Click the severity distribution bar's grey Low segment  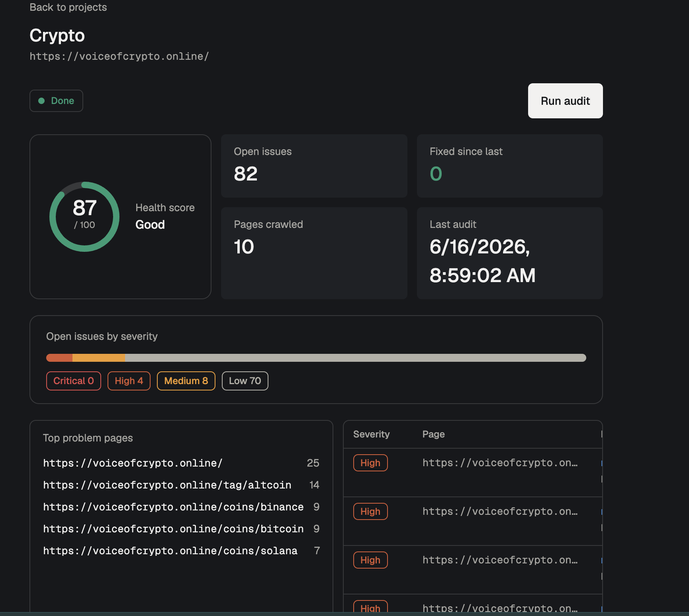(x=355, y=358)
